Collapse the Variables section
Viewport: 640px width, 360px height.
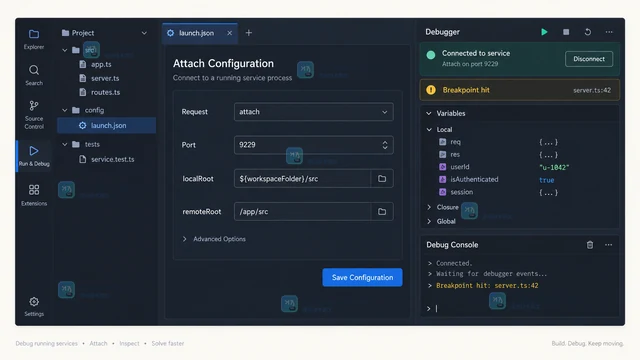(x=429, y=113)
